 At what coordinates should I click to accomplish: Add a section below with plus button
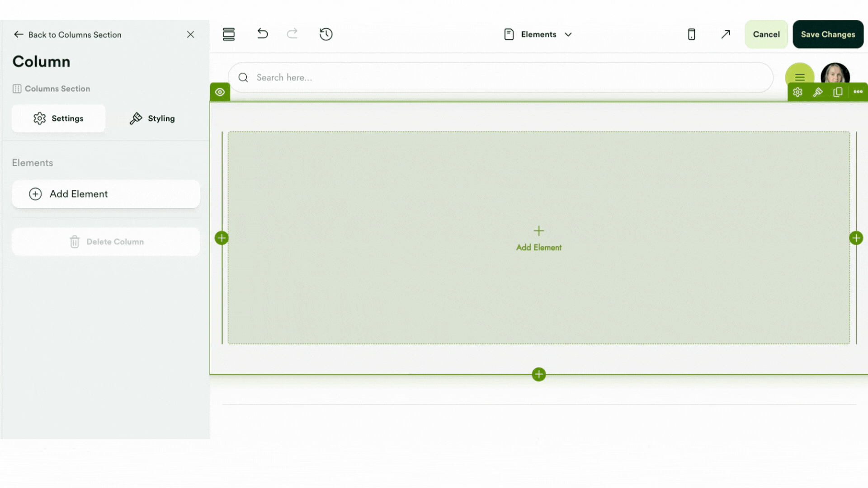(539, 375)
